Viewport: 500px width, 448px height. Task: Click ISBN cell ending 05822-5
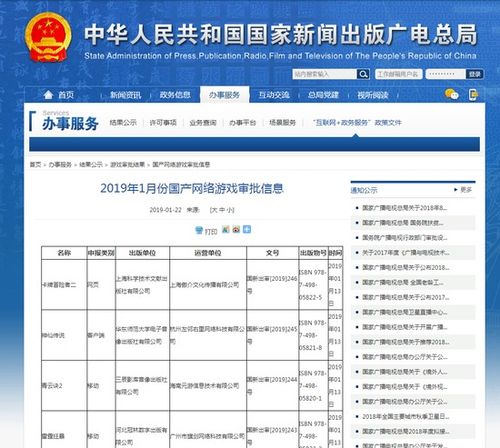coord(313,285)
